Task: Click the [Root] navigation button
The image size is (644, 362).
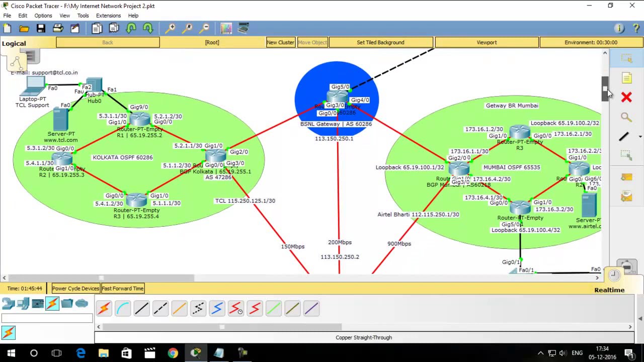Action: click(212, 43)
